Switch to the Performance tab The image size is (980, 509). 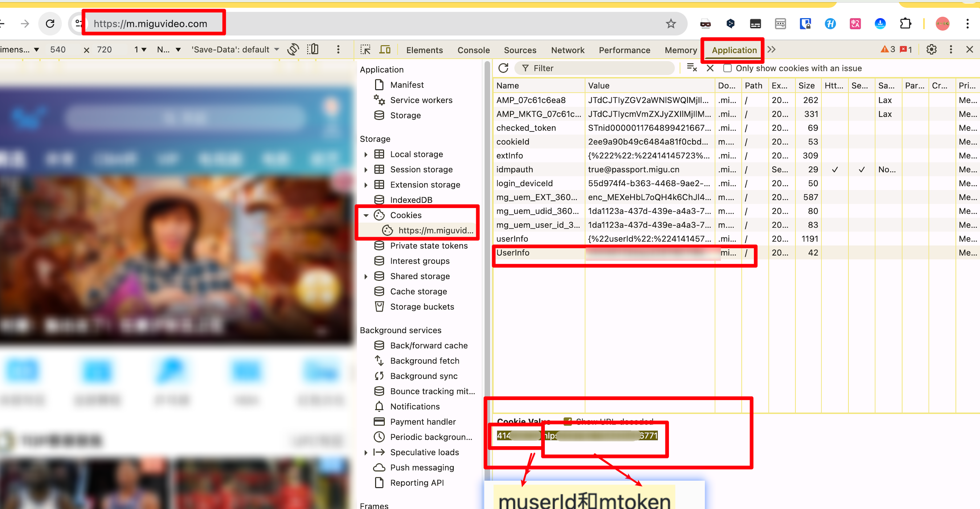pyautogui.click(x=624, y=50)
